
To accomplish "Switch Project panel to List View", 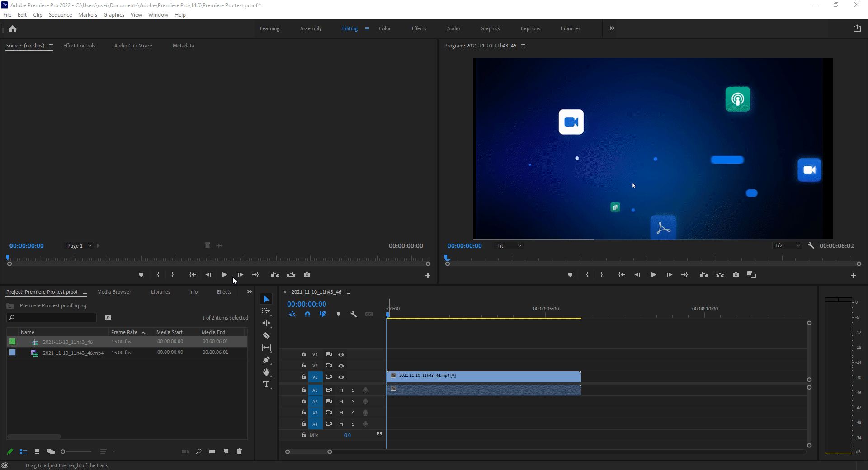I will pyautogui.click(x=24, y=451).
